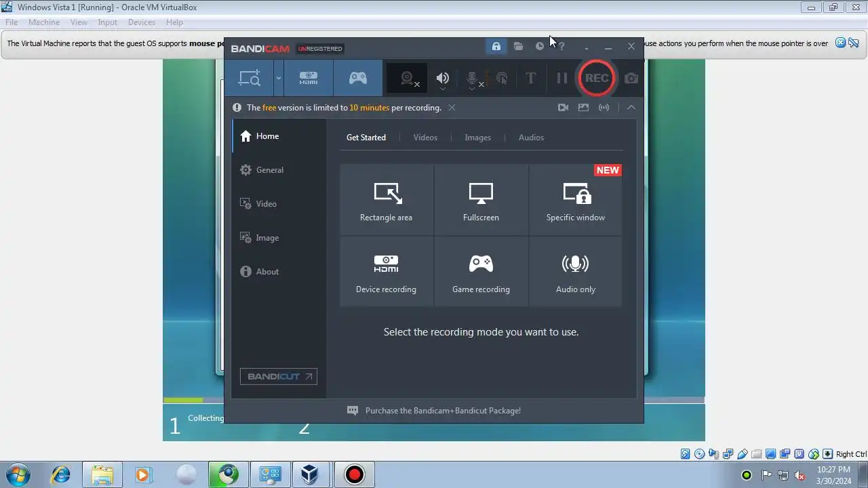Click VirtualBox USB status icon
The height and width of the screenshot is (488, 868).
743,454
